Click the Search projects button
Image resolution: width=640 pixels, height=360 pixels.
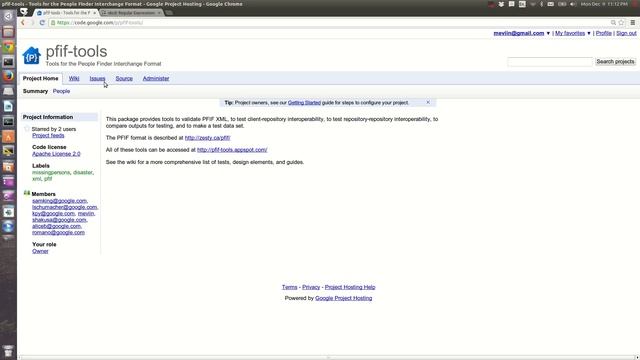pos(615,62)
